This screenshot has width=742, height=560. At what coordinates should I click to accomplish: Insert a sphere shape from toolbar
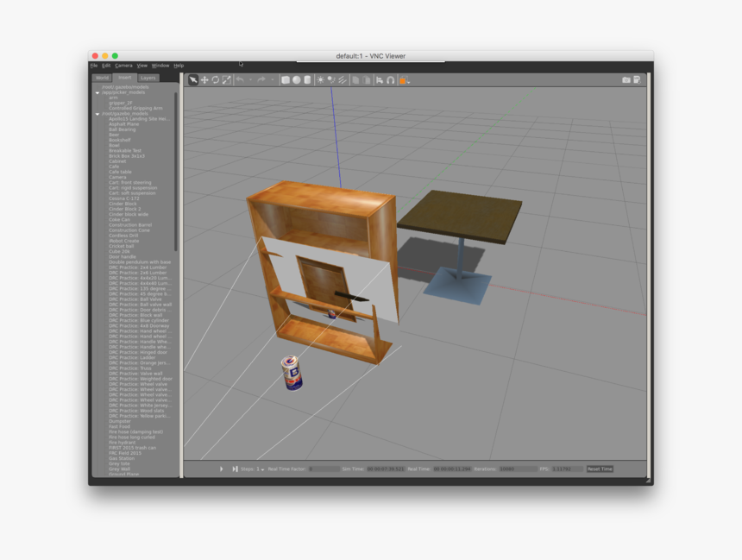296,80
